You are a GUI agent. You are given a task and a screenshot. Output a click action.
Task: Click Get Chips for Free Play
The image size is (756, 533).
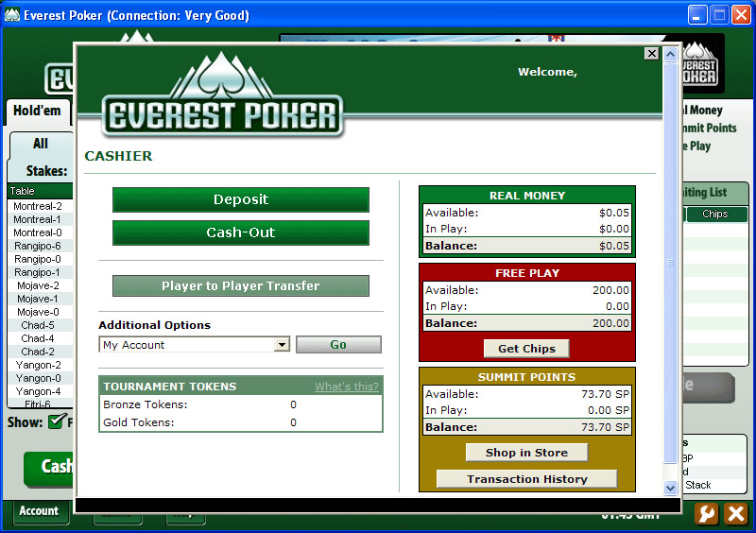click(526, 349)
